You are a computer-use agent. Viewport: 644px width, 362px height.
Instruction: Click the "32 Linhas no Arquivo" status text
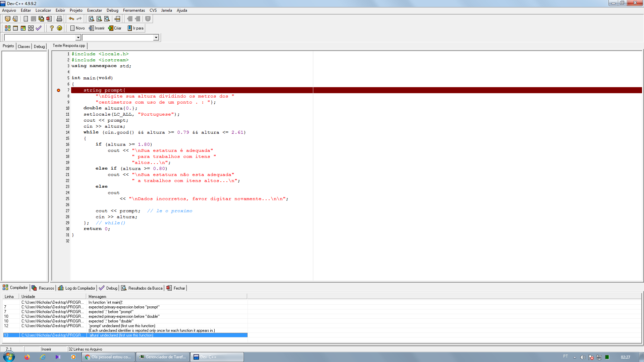85,349
